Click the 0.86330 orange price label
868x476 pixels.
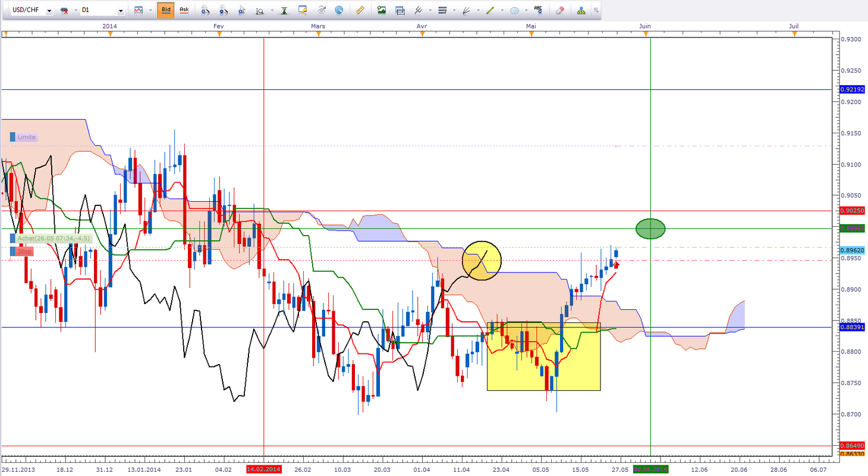tap(852, 454)
